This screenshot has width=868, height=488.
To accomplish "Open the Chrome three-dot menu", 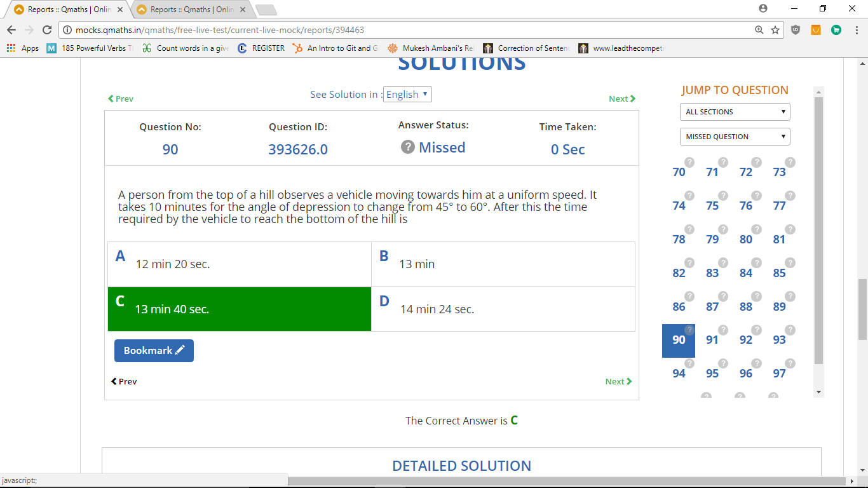I will click(856, 30).
